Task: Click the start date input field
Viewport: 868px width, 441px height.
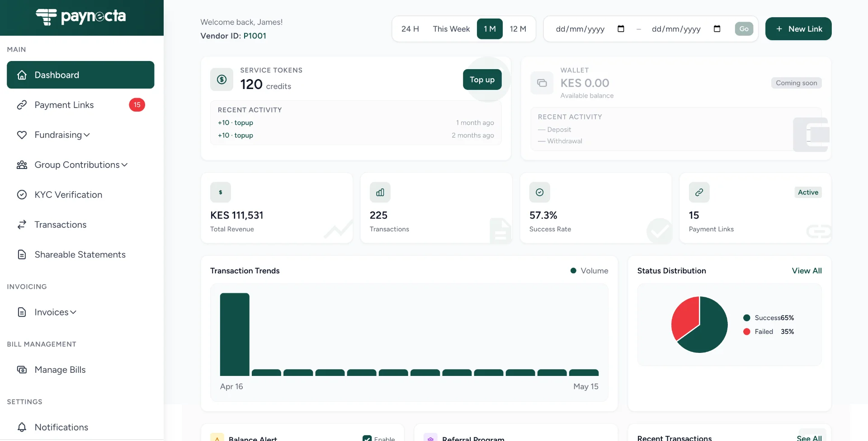Action: [x=590, y=29]
